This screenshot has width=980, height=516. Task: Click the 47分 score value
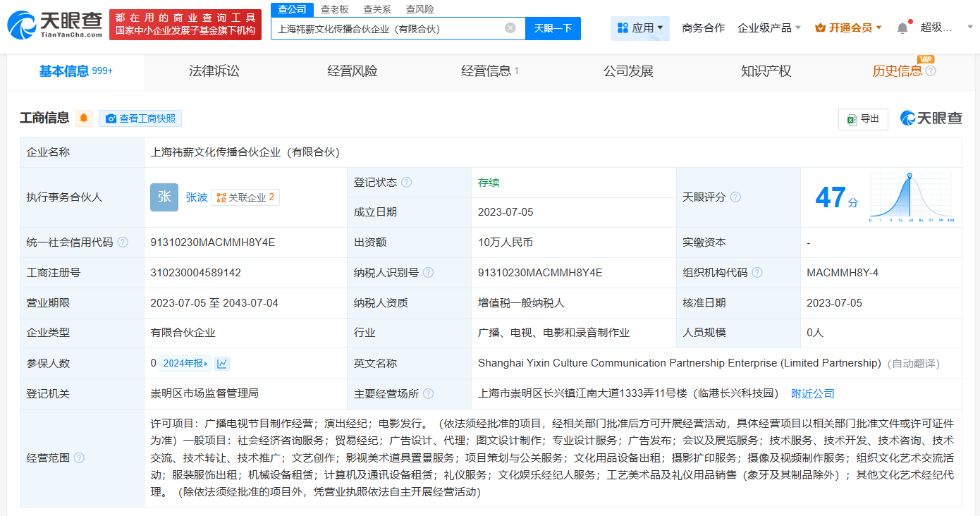click(x=837, y=198)
